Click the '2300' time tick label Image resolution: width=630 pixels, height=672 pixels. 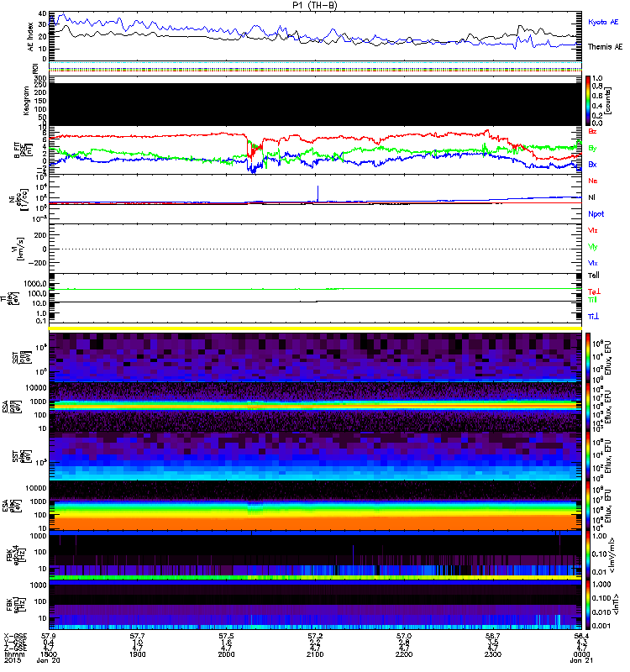click(x=493, y=654)
